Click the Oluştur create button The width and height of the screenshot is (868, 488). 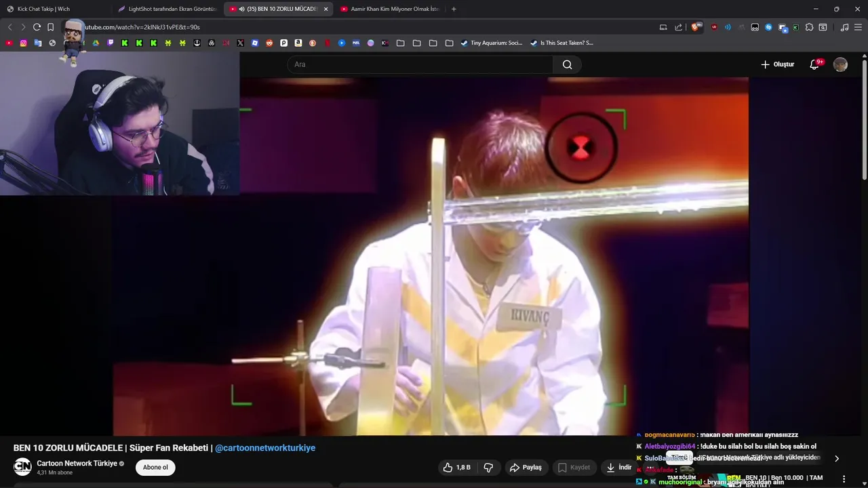click(x=777, y=64)
